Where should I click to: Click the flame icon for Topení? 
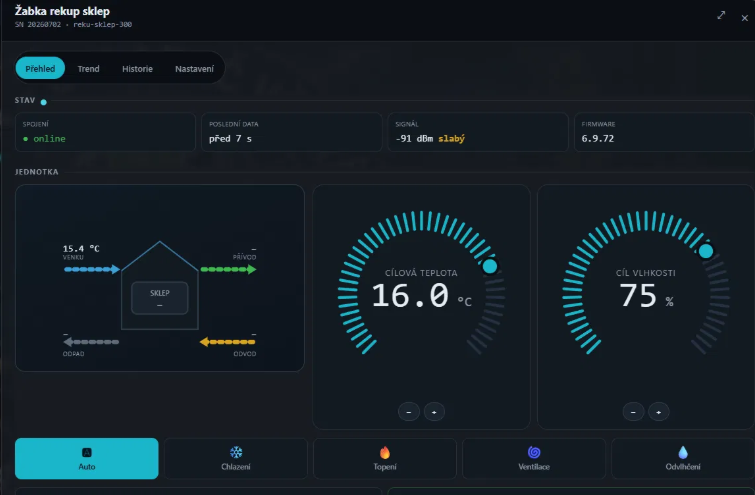385,452
